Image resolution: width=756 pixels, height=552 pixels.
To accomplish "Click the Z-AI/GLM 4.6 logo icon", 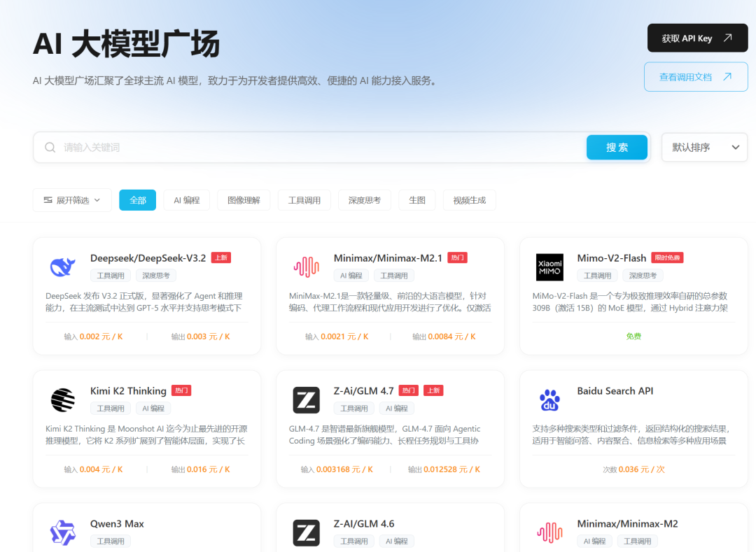I will tap(307, 532).
